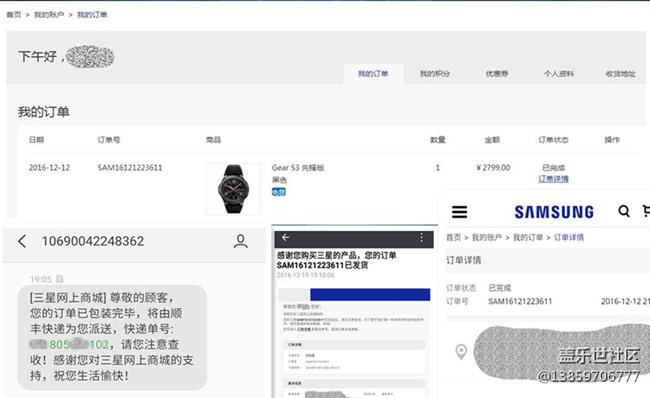Open three-dot overflow menu in email
Image resolution: width=650 pixels, height=398 pixels.
pyautogui.click(x=421, y=237)
